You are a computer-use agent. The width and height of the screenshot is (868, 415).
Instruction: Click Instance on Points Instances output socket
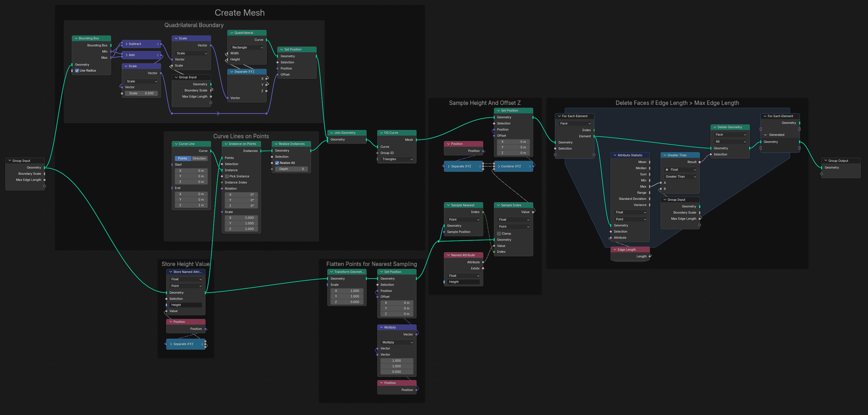click(261, 151)
